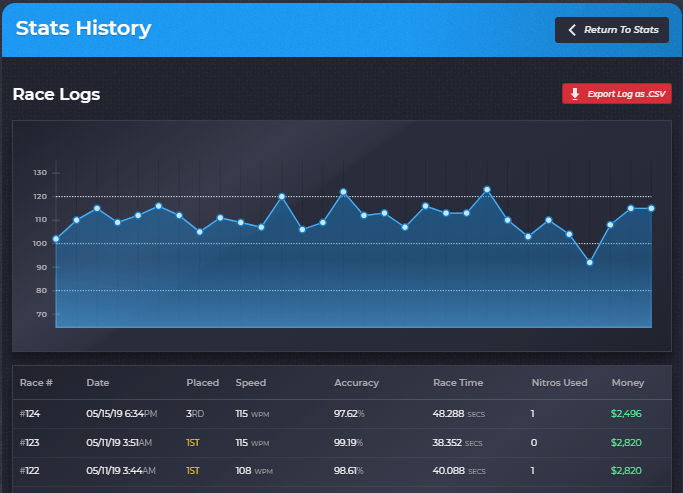Click the Date column header
The width and height of the screenshot is (683, 493).
tap(98, 383)
